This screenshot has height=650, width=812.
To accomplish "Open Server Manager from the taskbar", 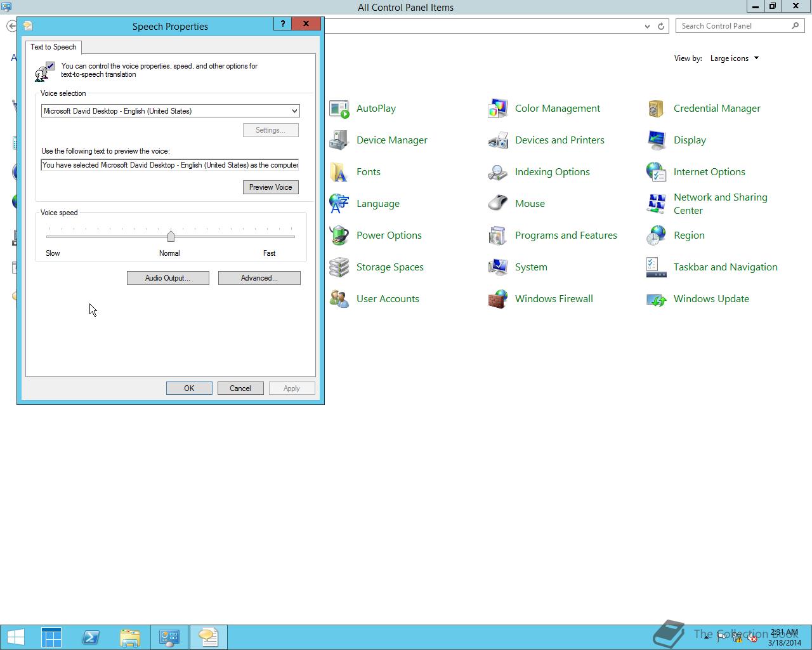I will click(x=51, y=637).
